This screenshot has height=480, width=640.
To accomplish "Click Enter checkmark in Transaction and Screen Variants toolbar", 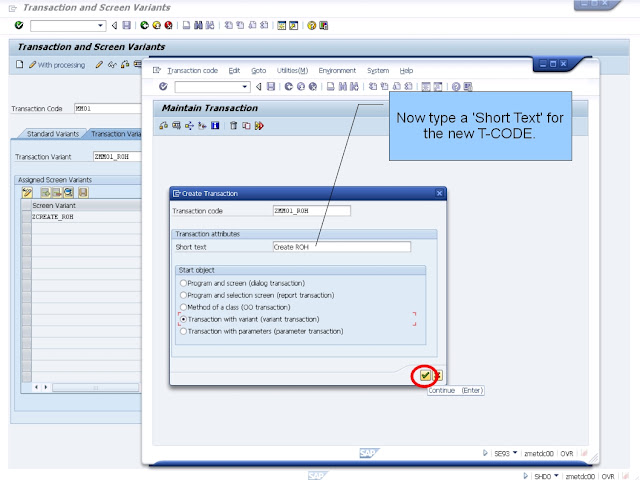I will (x=19, y=25).
